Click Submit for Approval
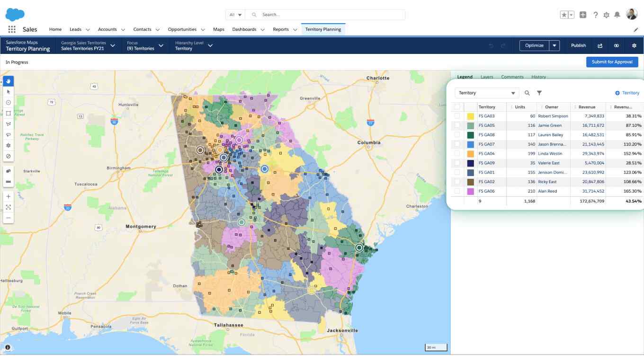Image resolution: width=644 pixels, height=362 pixels. click(x=612, y=62)
